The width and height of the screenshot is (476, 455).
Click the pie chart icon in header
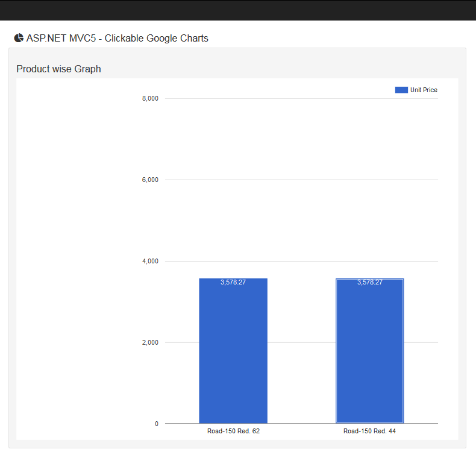[19, 38]
